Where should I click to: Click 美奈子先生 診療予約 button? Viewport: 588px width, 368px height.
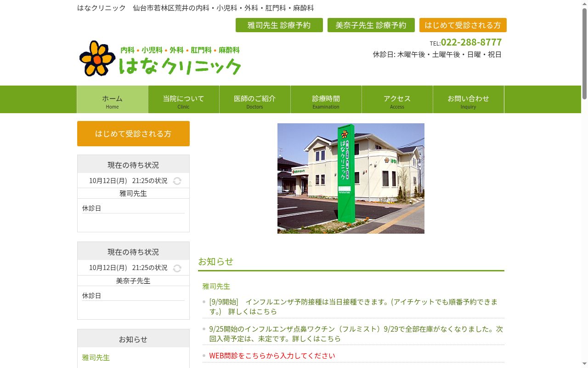[371, 25]
